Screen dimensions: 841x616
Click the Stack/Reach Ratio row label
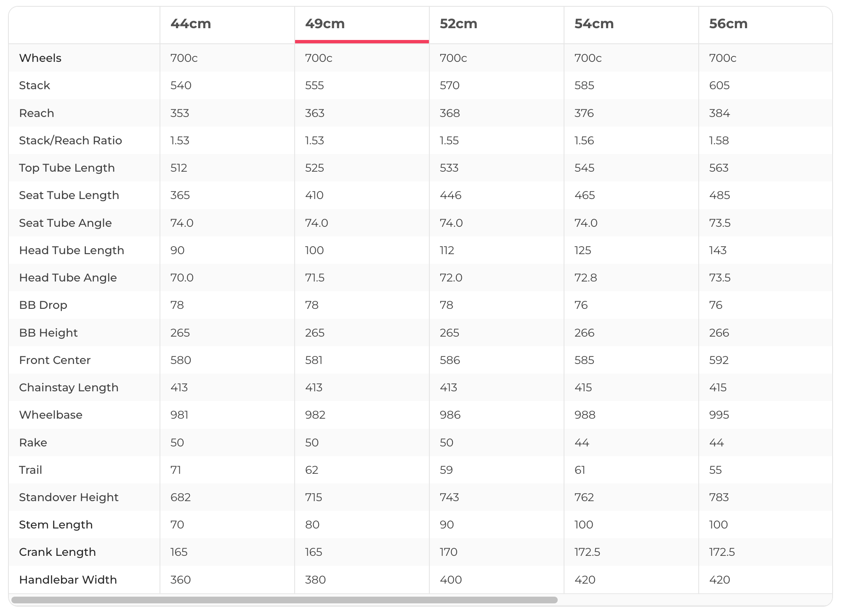[70, 141]
